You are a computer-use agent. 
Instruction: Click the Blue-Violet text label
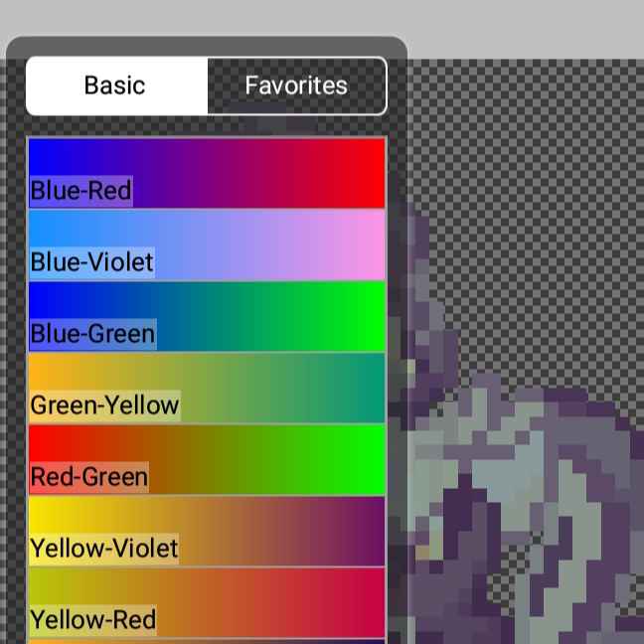pos(91,262)
